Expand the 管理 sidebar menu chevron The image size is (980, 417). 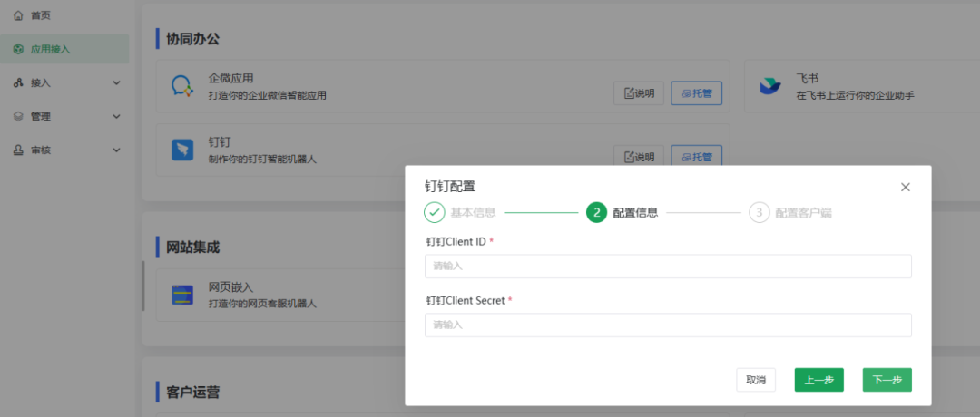pos(116,116)
